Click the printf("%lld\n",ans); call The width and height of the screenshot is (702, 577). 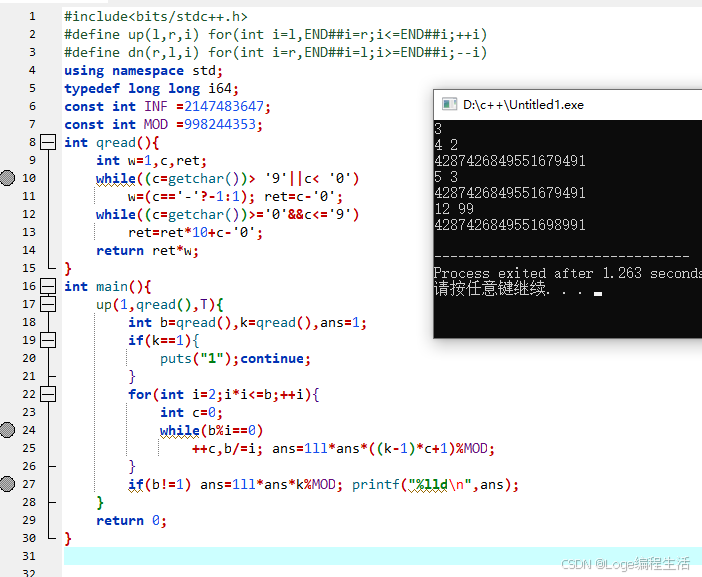click(x=435, y=484)
